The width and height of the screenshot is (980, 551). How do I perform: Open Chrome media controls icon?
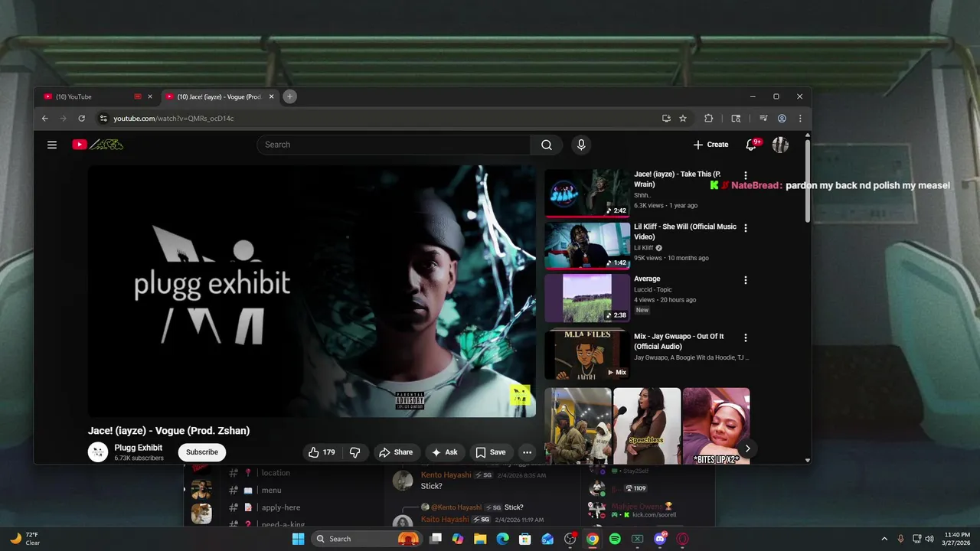pyautogui.click(x=763, y=119)
